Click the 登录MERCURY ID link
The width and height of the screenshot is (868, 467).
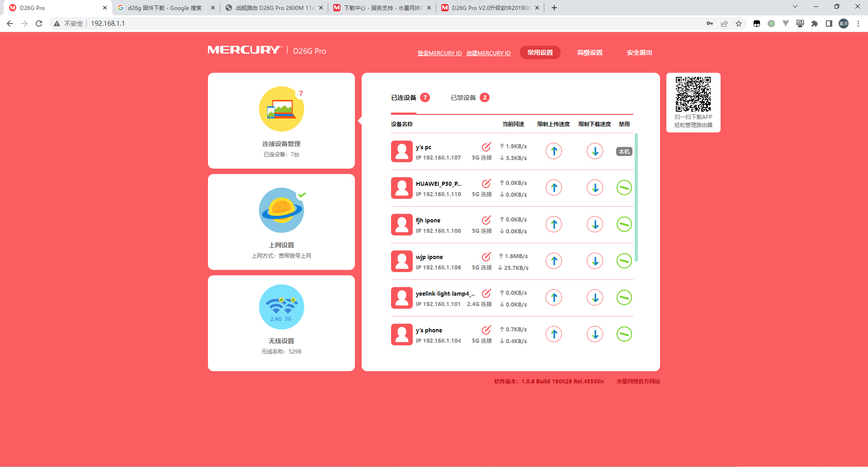point(439,53)
